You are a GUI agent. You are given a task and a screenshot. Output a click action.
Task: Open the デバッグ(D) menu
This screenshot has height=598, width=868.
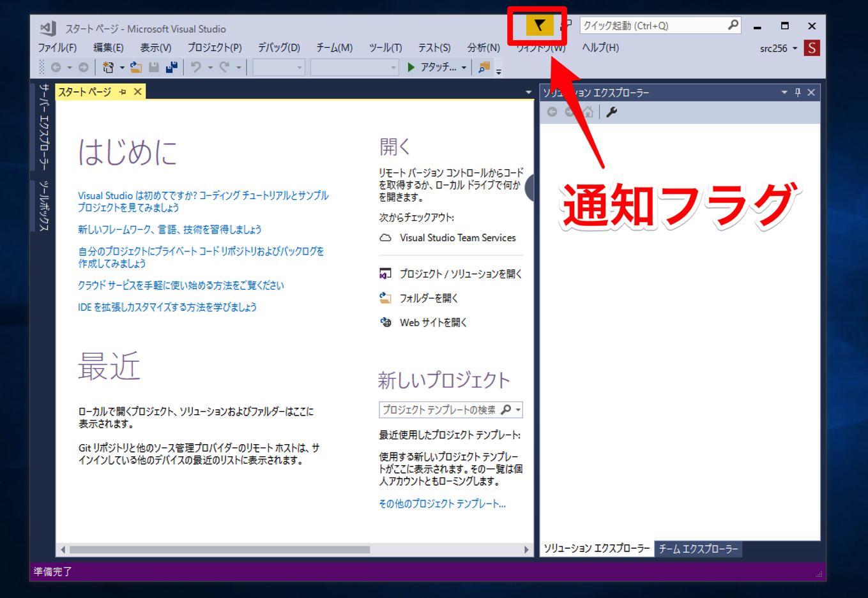[278, 48]
